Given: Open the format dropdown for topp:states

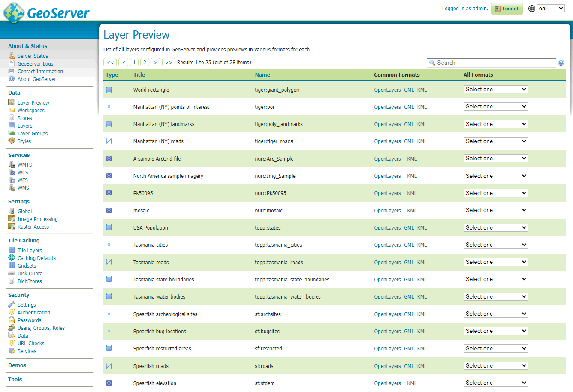Looking at the screenshot, I should (x=495, y=227).
